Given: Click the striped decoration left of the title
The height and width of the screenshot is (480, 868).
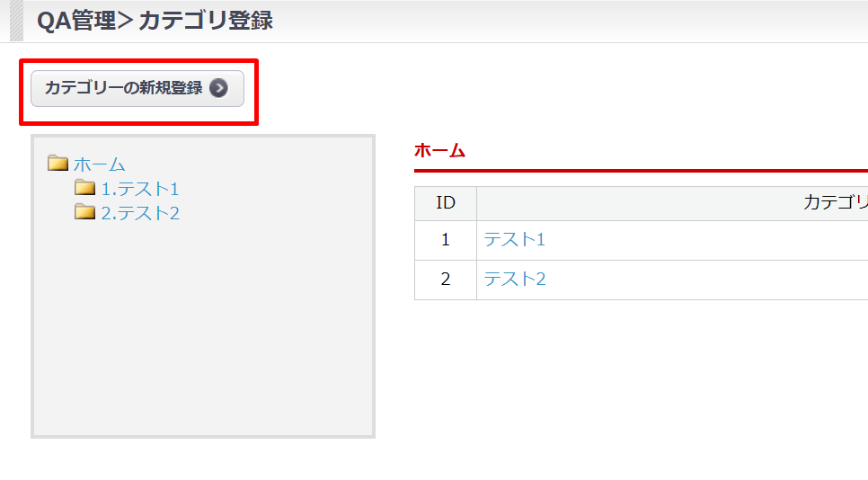Looking at the screenshot, I should pos(16,21).
